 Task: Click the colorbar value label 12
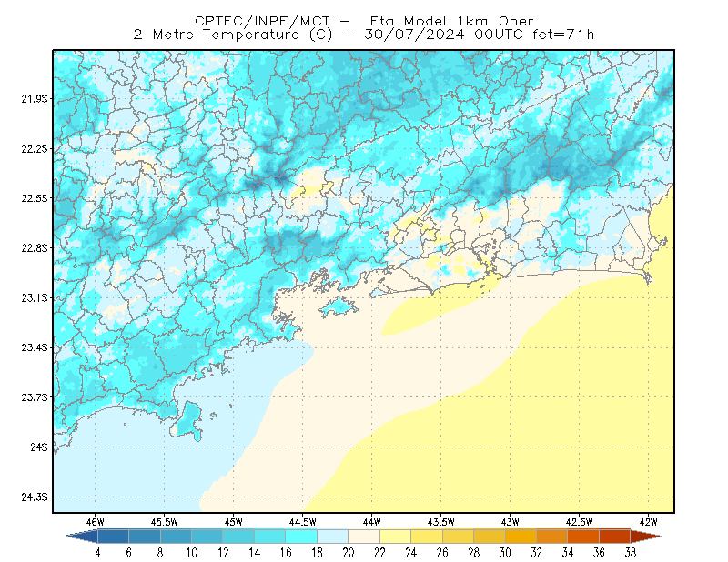223,553
